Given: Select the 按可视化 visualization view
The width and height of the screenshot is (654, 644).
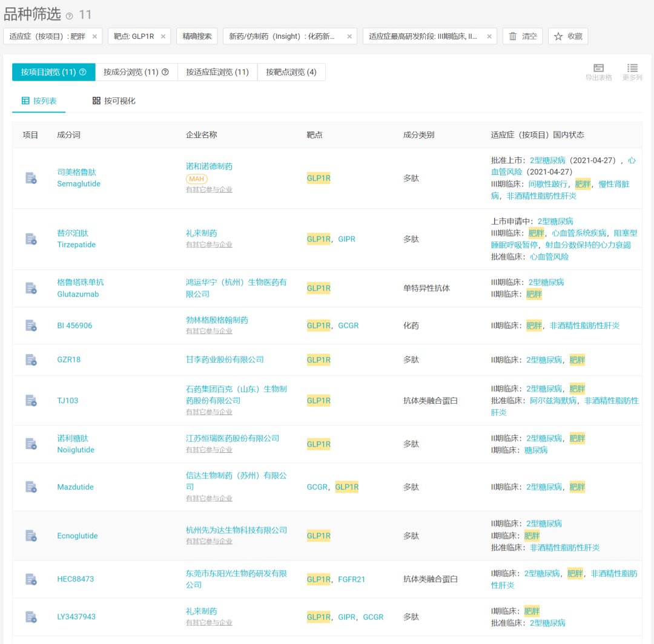Looking at the screenshot, I should [114, 100].
